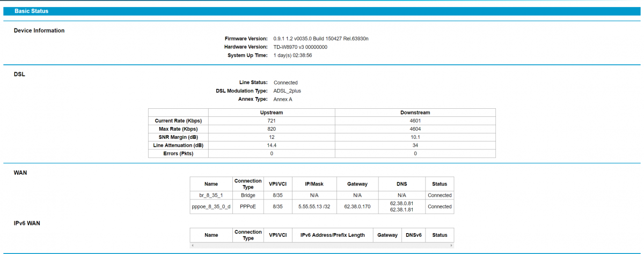The height and width of the screenshot is (254, 644).
Task: Select the Annex A value
Action: (x=283, y=99)
